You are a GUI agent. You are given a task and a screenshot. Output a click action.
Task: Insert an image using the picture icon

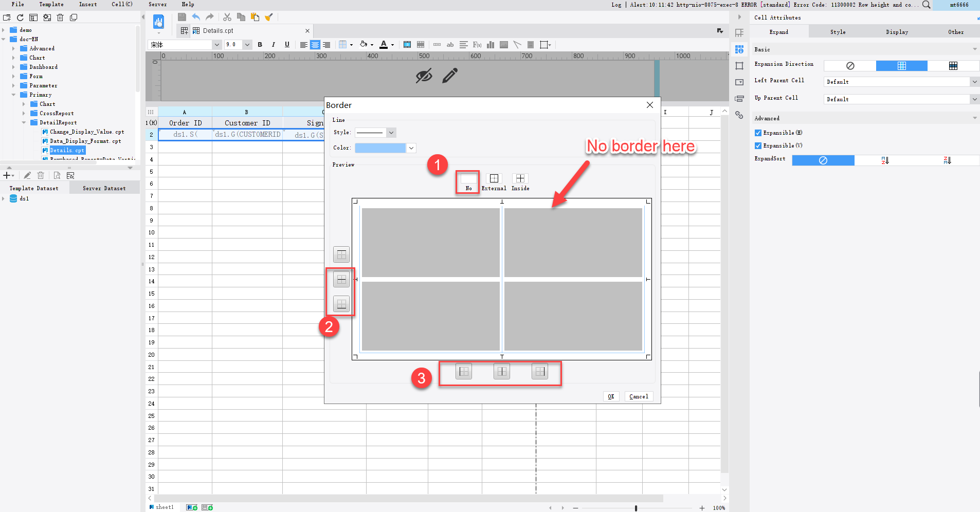pos(504,45)
